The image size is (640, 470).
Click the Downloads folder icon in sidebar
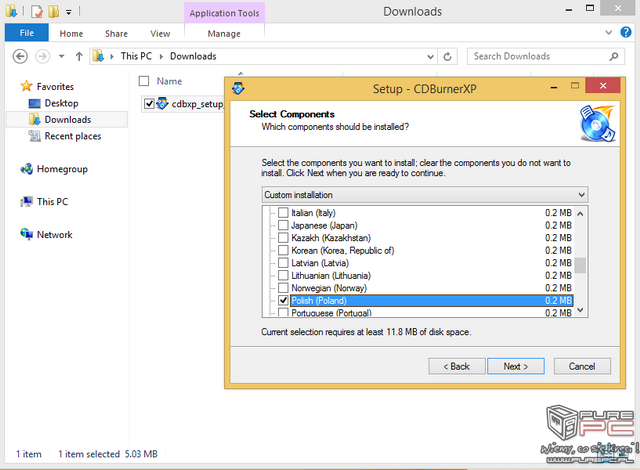pos(35,119)
